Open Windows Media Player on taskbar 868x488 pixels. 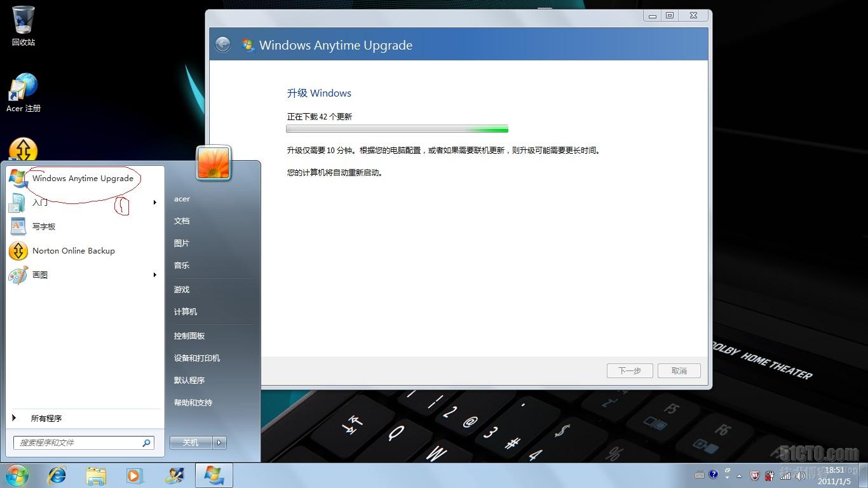[134, 475]
